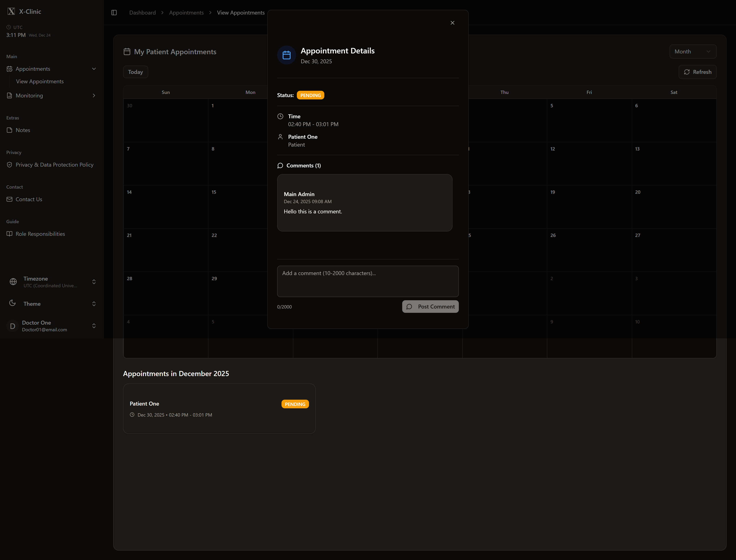Open the Timezone selector arrows
736x560 pixels.
point(94,282)
